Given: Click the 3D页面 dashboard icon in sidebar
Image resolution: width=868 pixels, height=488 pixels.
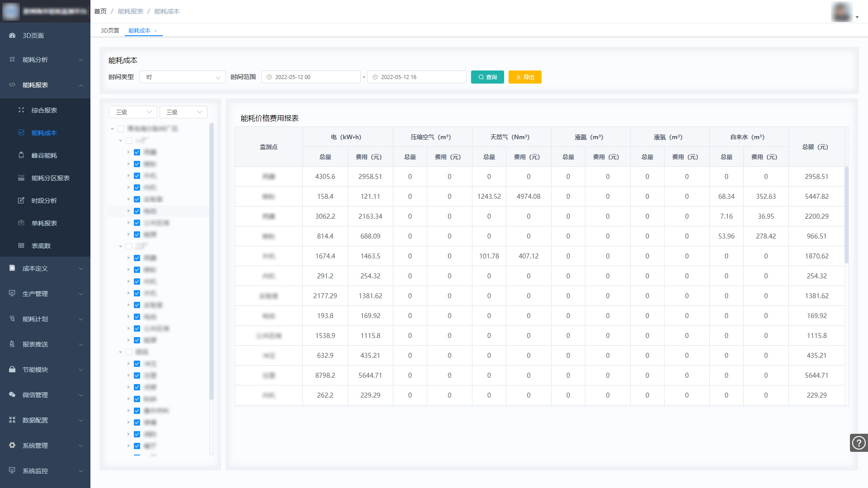Looking at the screenshot, I should point(12,35).
